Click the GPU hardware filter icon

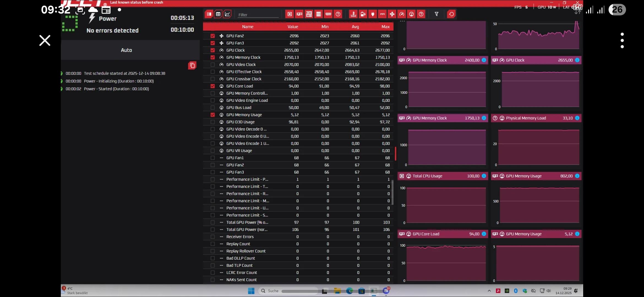299,14
